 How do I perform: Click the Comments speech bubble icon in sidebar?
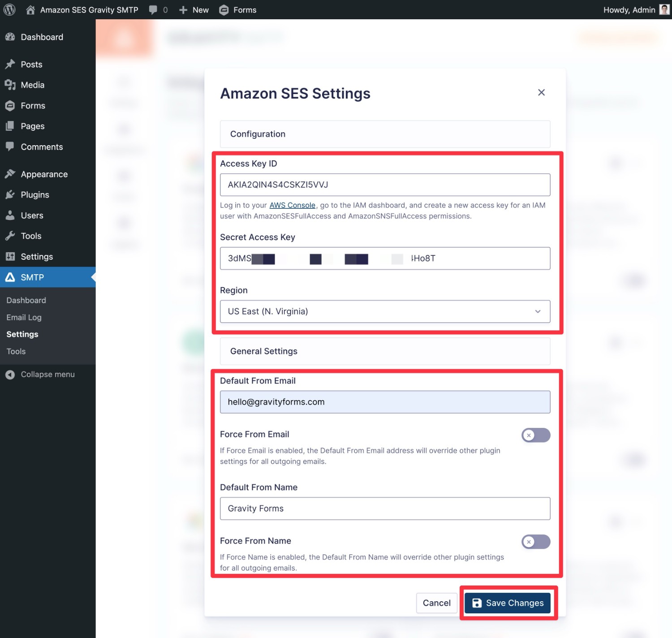pyautogui.click(x=10, y=147)
